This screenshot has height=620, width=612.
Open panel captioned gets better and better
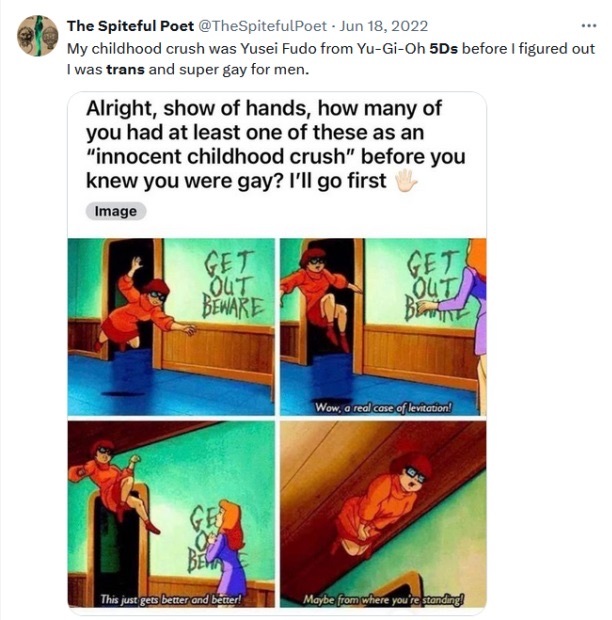(x=171, y=514)
